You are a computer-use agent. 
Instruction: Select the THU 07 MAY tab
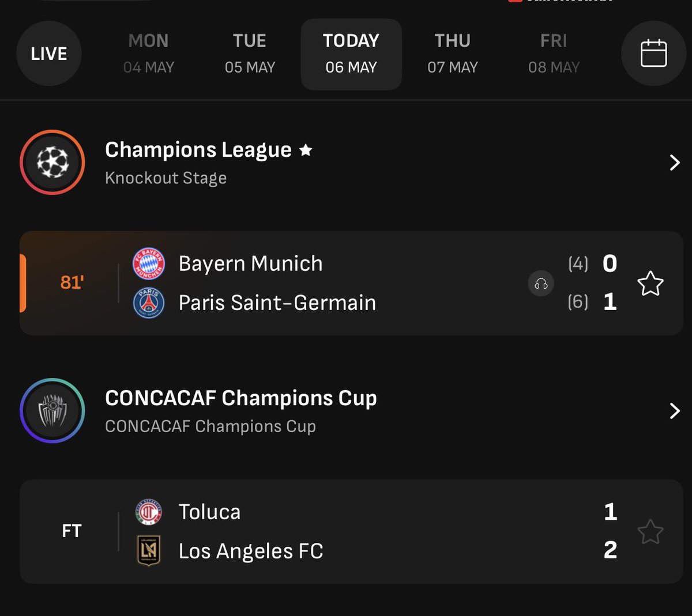453,54
